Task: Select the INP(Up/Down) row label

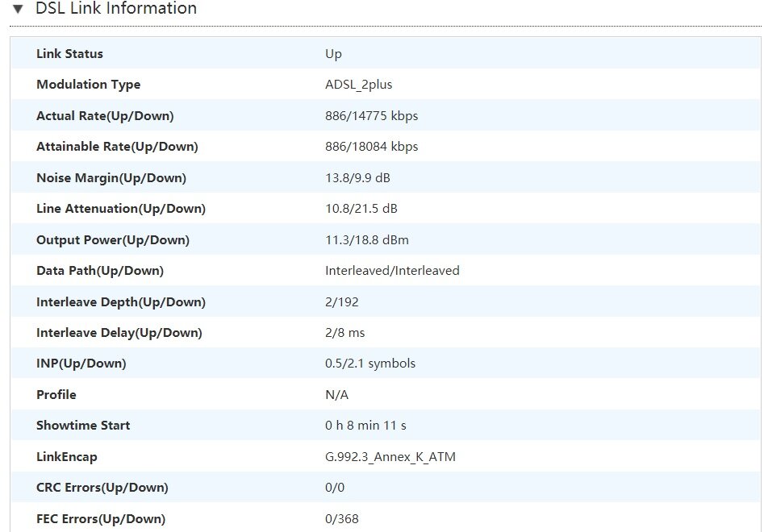Action: pyautogui.click(x=81, y=364)
